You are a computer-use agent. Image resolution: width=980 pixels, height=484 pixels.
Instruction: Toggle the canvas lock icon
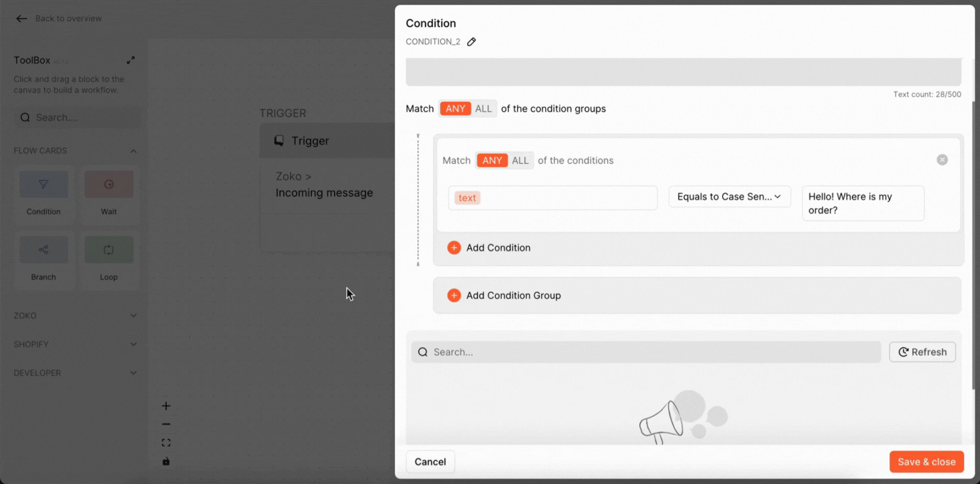tap(166, 461)
